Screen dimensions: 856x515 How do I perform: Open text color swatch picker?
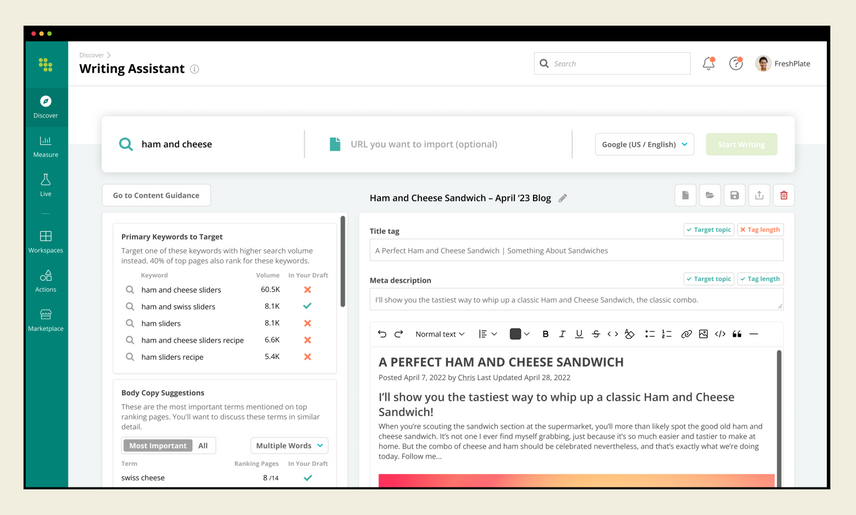pyautogui.click(x=519, y=334)
